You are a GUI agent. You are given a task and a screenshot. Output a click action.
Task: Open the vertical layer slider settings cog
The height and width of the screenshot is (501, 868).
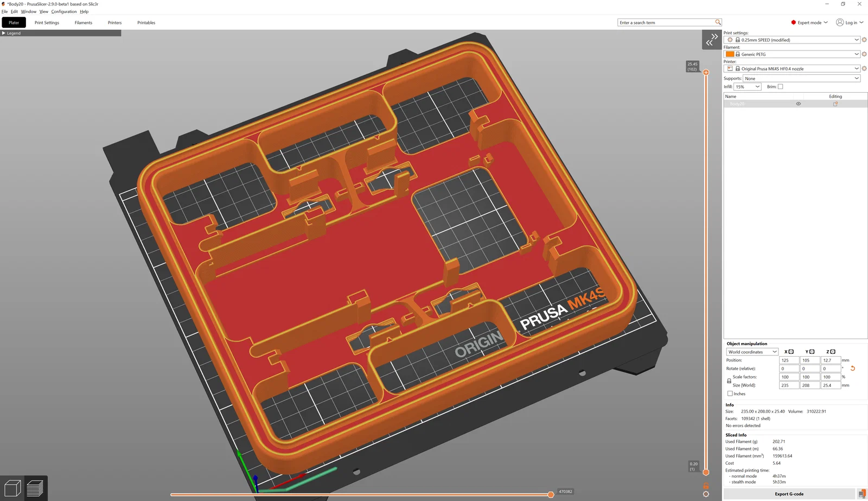point(706,494)
